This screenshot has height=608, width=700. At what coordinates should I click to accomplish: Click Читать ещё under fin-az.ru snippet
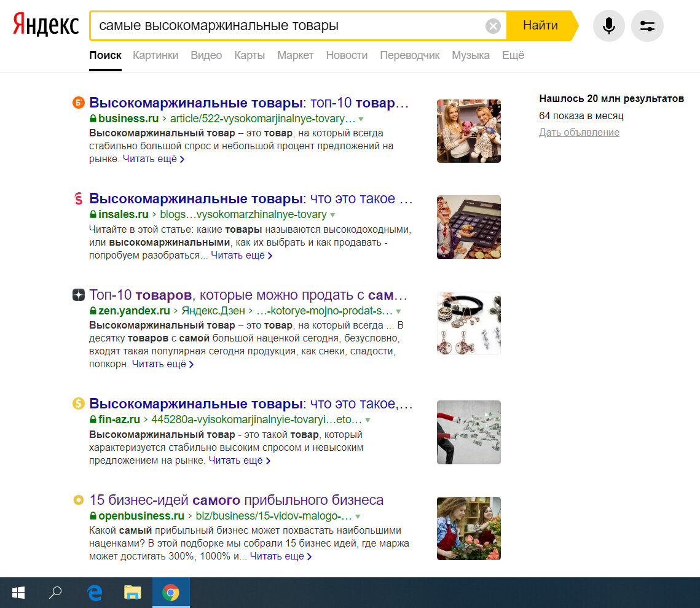240,461
